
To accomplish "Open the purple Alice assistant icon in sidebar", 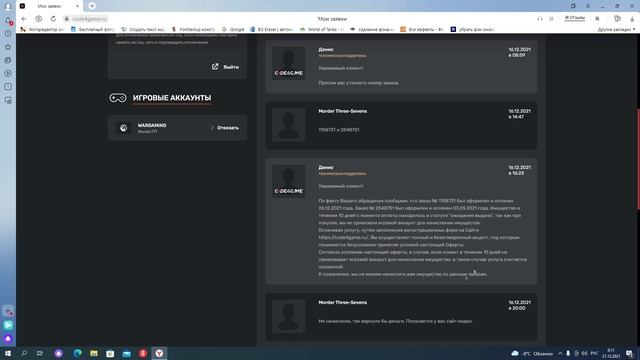I will point(8,338).
